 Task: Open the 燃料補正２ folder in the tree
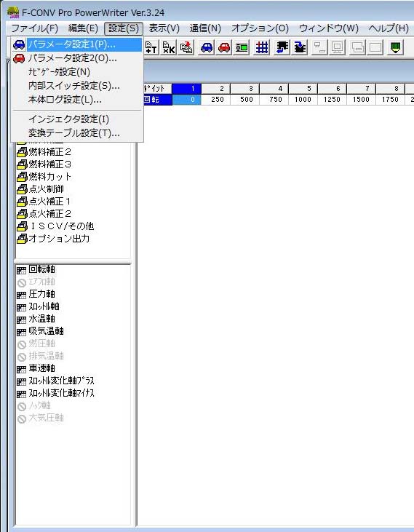44,152
